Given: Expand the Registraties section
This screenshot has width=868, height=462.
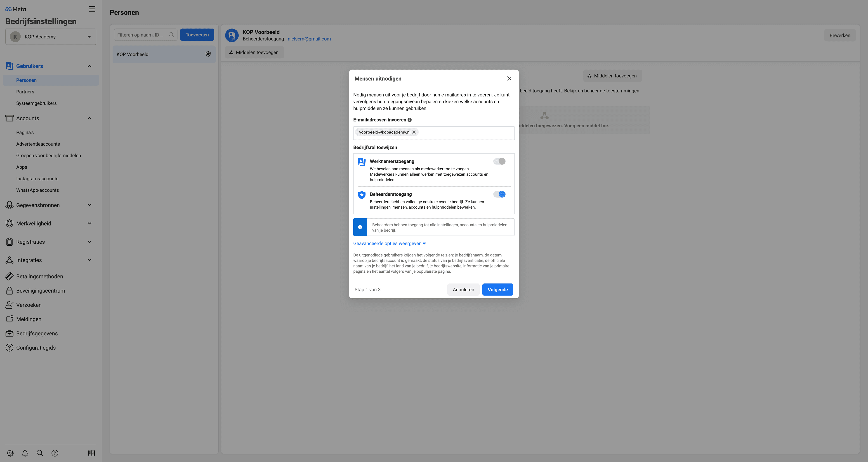Looking at the screenshot, I should pos(89,241).
